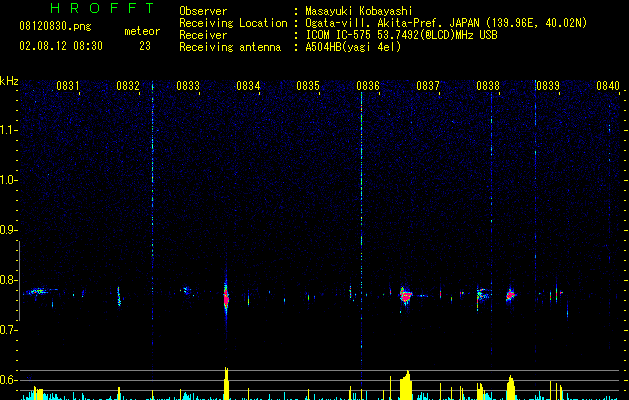Click the 0836 time marker
The width and height of the screenshot is (629, 400).
[x=368, y=86]
